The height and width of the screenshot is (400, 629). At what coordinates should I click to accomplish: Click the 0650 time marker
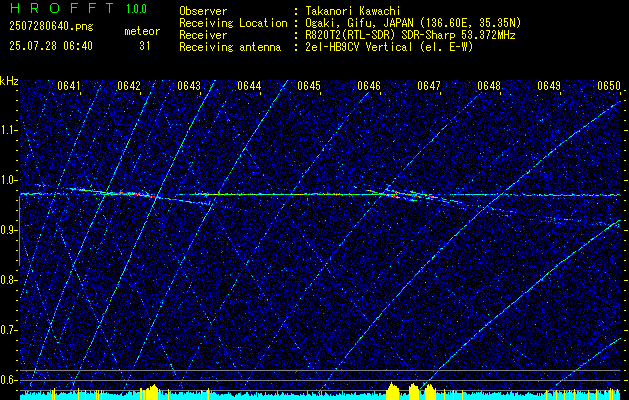[609, 86]
